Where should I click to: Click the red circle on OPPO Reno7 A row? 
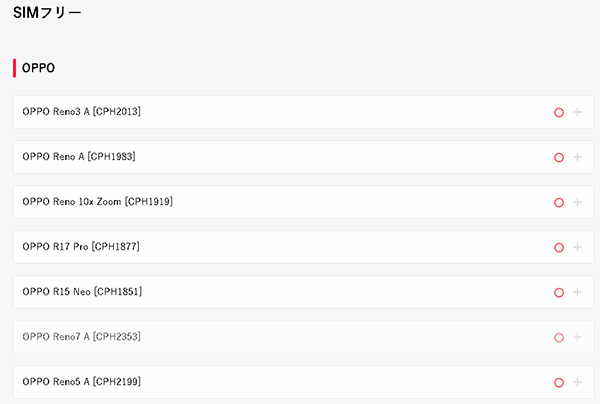pyautogui.click(x=559, y=337)
